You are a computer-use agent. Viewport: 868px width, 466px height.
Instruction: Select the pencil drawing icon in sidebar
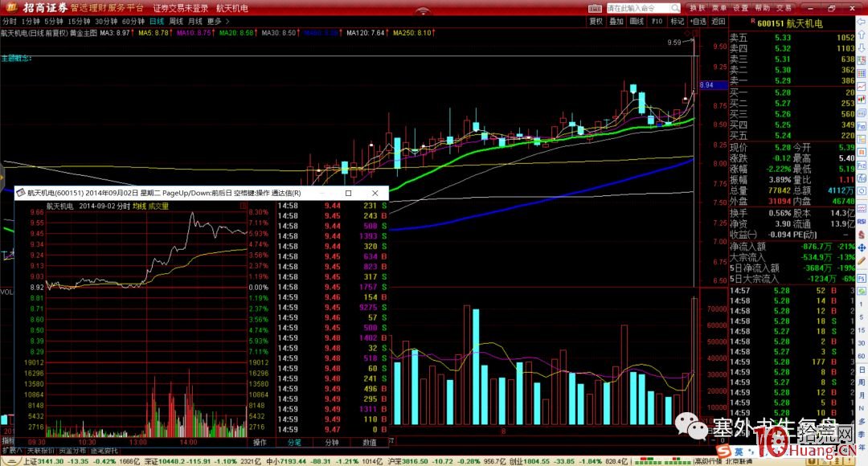pyautogui.click(x=862, y=260)
